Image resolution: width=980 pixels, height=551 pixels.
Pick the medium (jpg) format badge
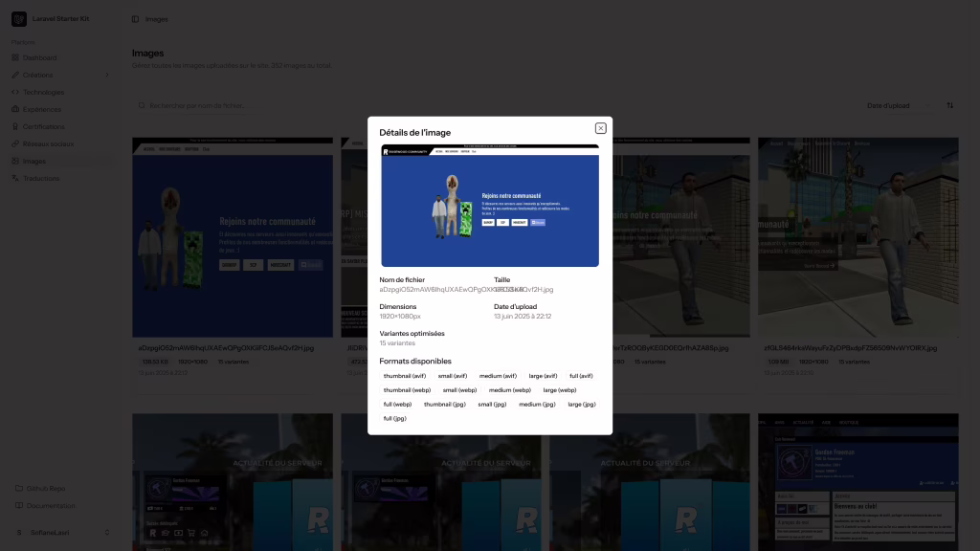[x=537, y=405]
